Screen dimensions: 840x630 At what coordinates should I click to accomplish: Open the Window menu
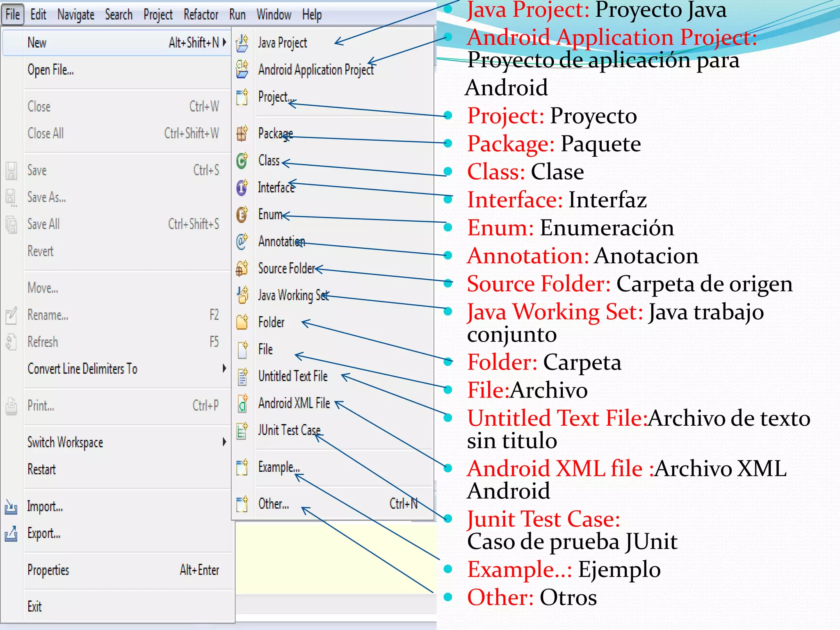point(274,15)
